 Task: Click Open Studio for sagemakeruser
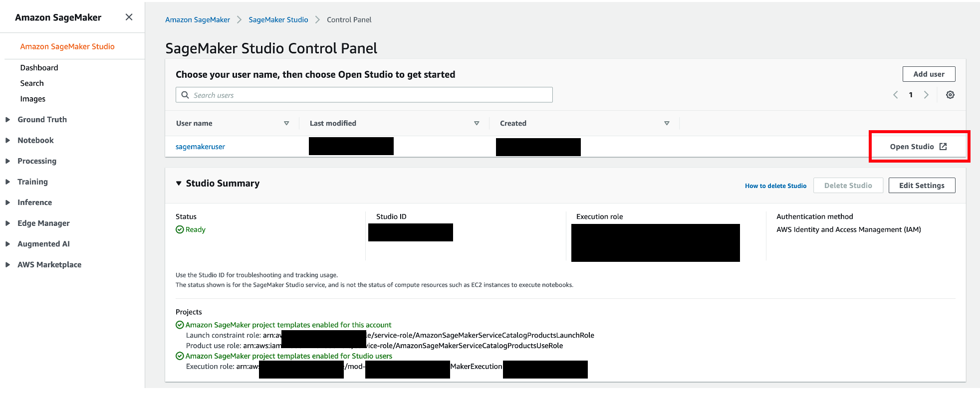coord(918,147)
